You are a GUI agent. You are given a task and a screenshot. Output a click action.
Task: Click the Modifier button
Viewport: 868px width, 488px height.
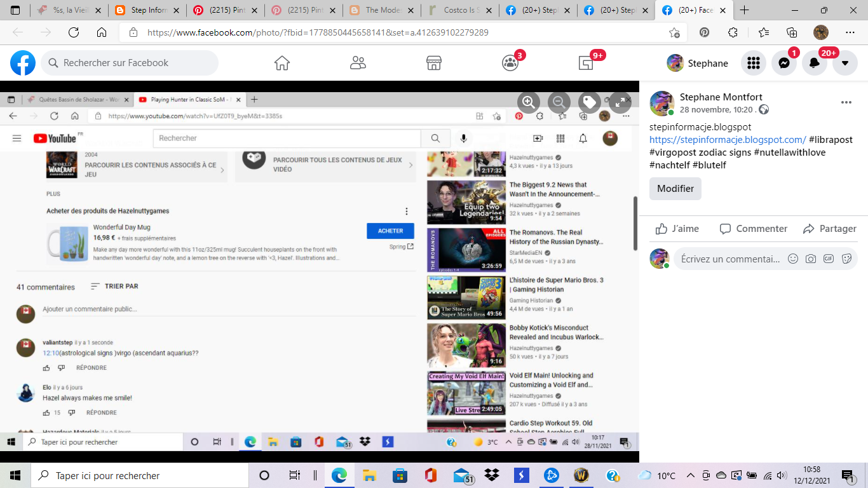[x=675, y=189]
